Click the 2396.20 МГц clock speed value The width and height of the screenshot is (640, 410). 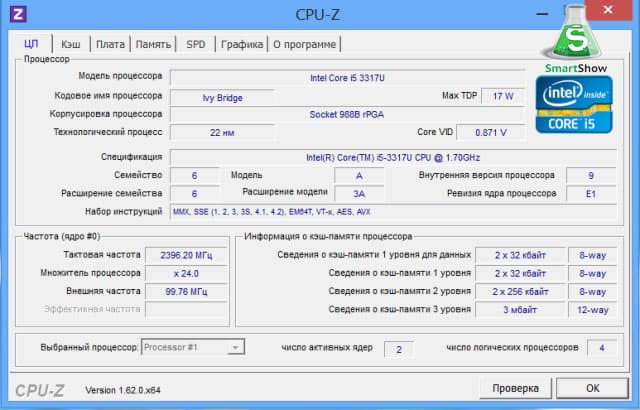pos(186,255)
